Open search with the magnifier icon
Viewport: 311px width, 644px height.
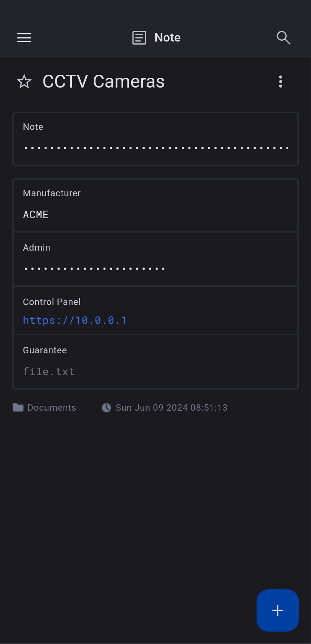coord(283,38)
